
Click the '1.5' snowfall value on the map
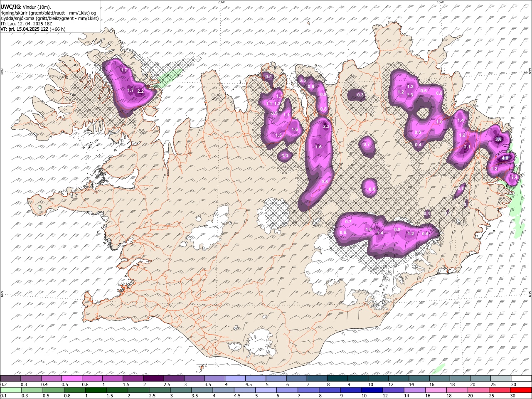click(278, 135)
